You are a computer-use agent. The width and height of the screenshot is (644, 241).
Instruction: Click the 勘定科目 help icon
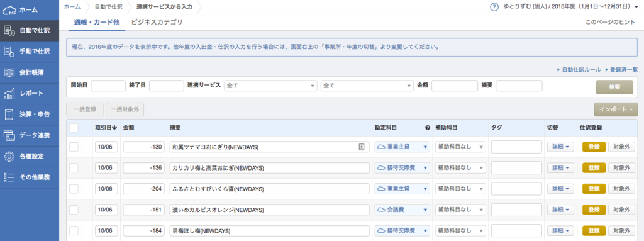[428, 128]
